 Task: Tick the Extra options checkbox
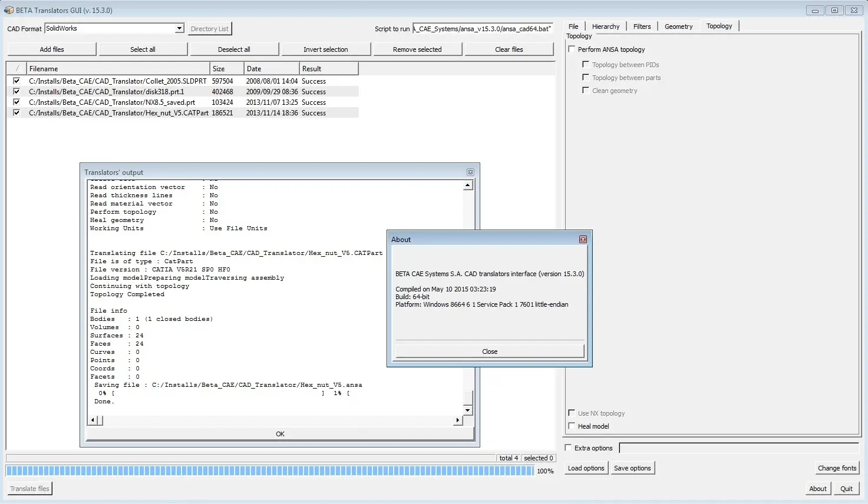coord(569,448)
